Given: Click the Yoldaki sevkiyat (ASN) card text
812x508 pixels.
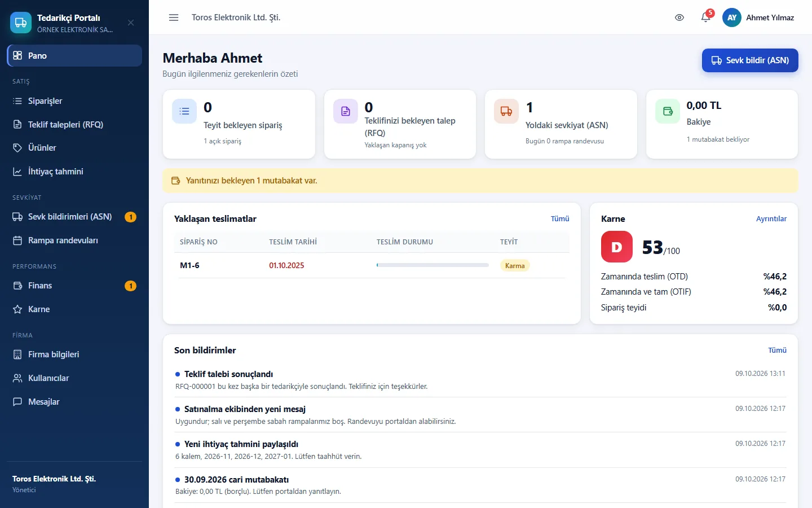Looking at the screenshot, I should point(567,125).
